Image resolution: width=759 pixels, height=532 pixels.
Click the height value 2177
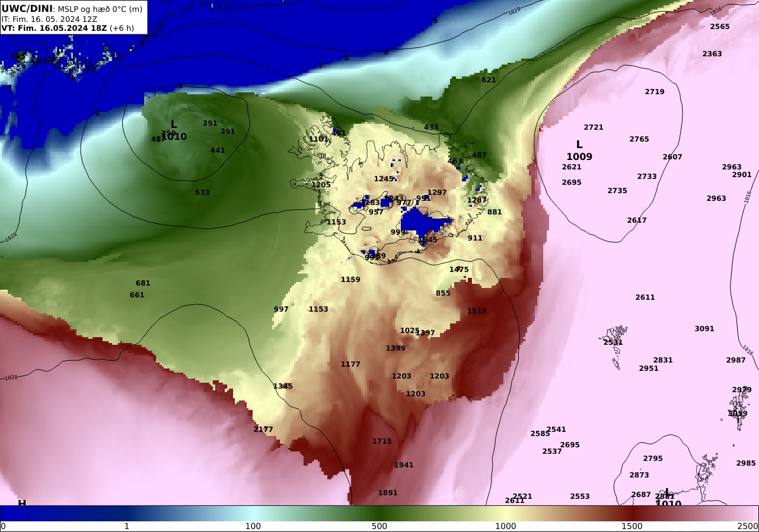263,430
